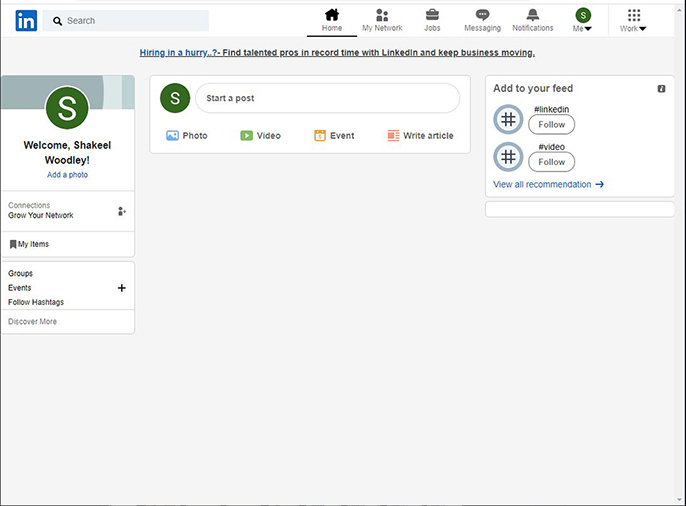Click Add a photo link
The height and width of the screenshot is (506, 686).
pyautogui.click(x=67, y=174)
